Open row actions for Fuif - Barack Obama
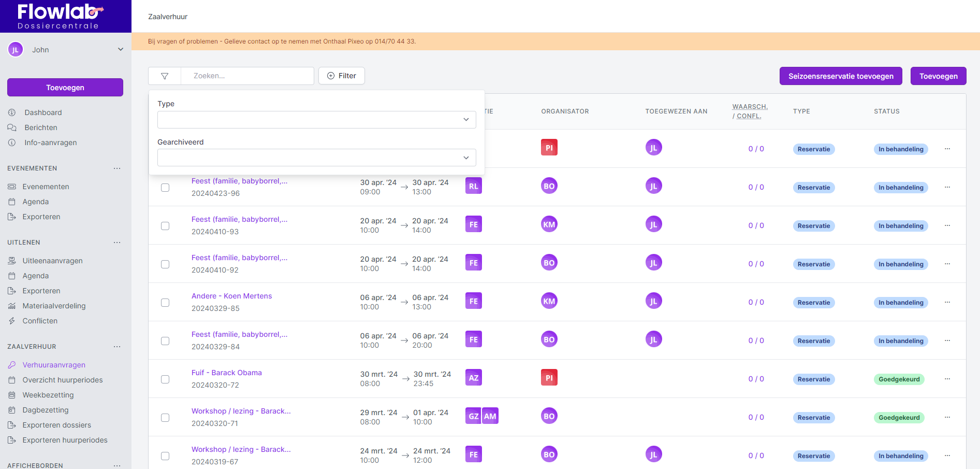 pyautogui.click(x=947, y=379)
